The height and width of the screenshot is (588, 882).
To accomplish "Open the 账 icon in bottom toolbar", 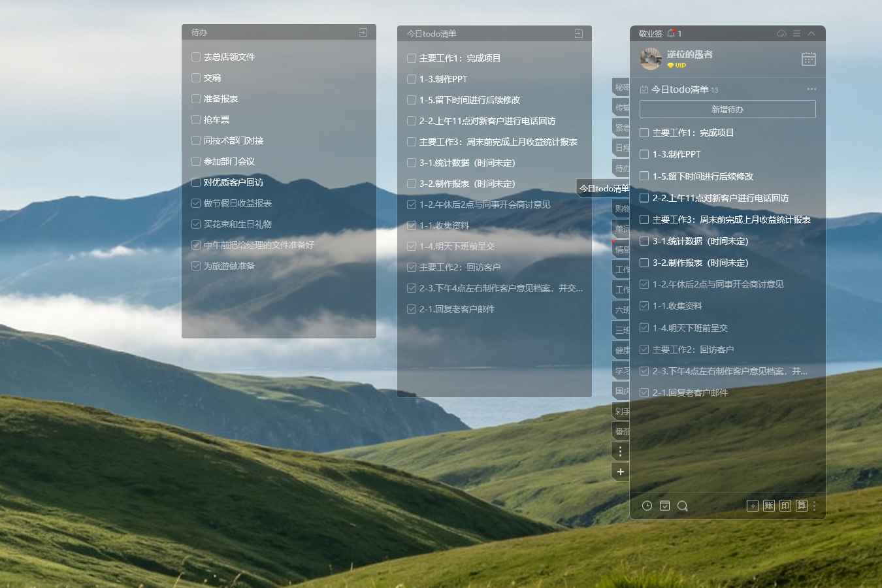I will pos(769,506).
